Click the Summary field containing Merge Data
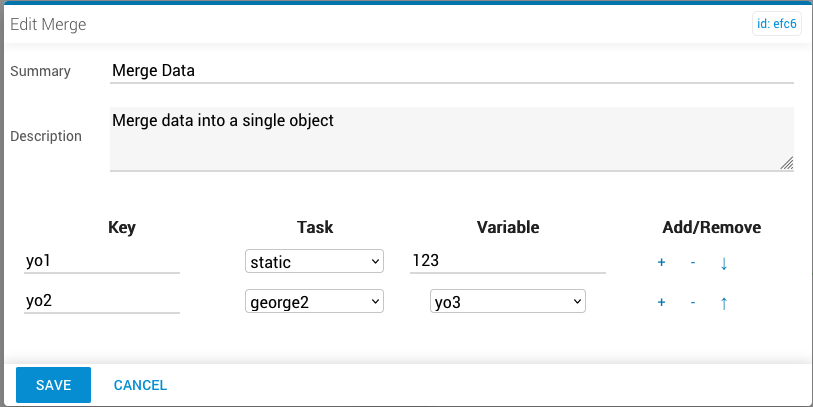813x407 pixels. coord(451,71)
